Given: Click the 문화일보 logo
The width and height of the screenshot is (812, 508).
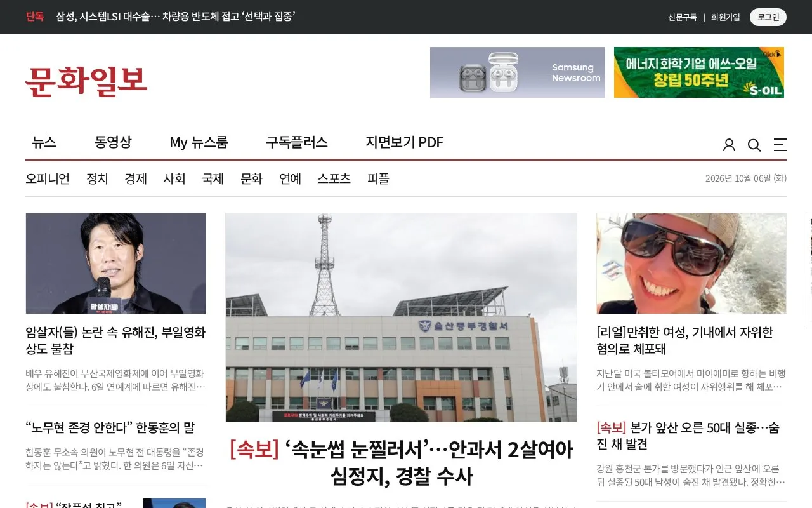Looking at the screenshot, I should coord(86,81).
